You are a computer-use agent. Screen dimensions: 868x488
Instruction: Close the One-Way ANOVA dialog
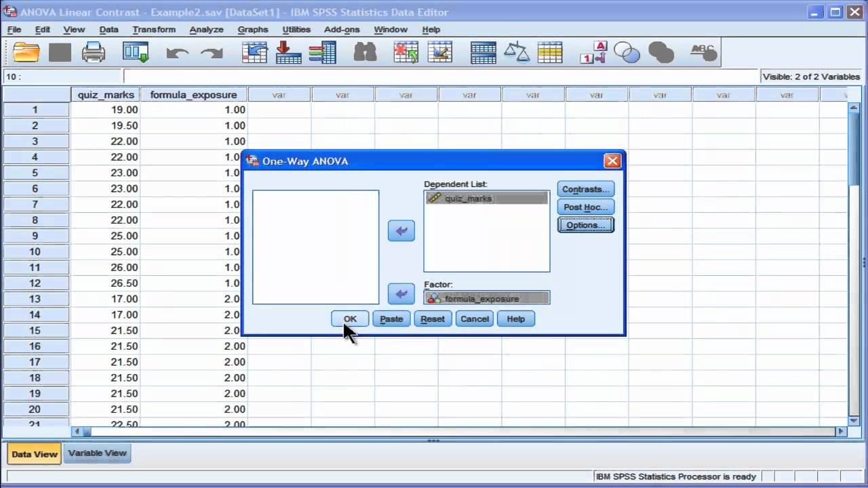point(612,161)
